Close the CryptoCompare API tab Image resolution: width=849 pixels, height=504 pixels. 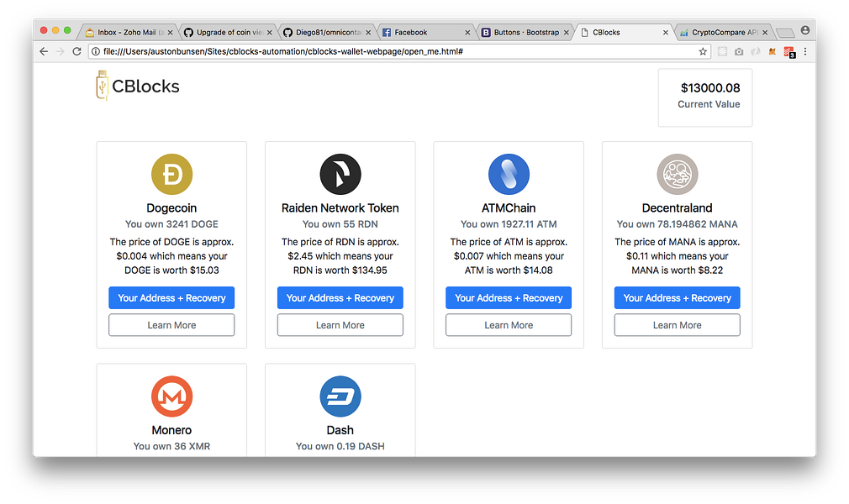click(x=765, y=33)
